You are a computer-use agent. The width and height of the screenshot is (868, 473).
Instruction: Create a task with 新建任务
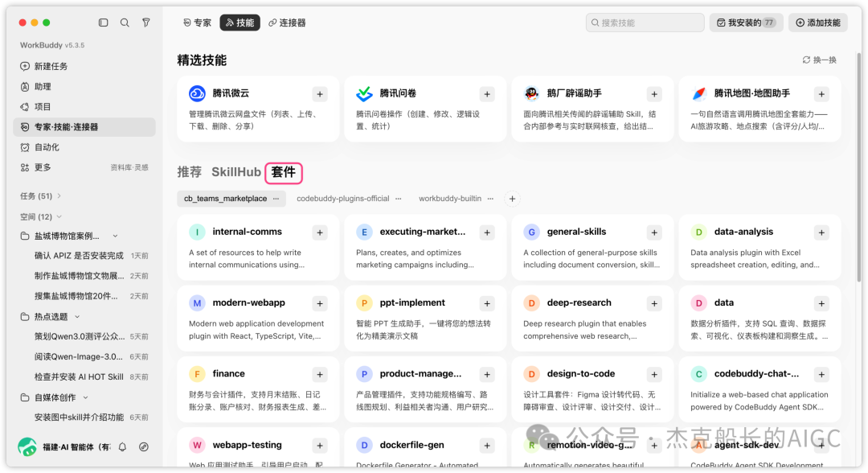(x=84, y=67)
